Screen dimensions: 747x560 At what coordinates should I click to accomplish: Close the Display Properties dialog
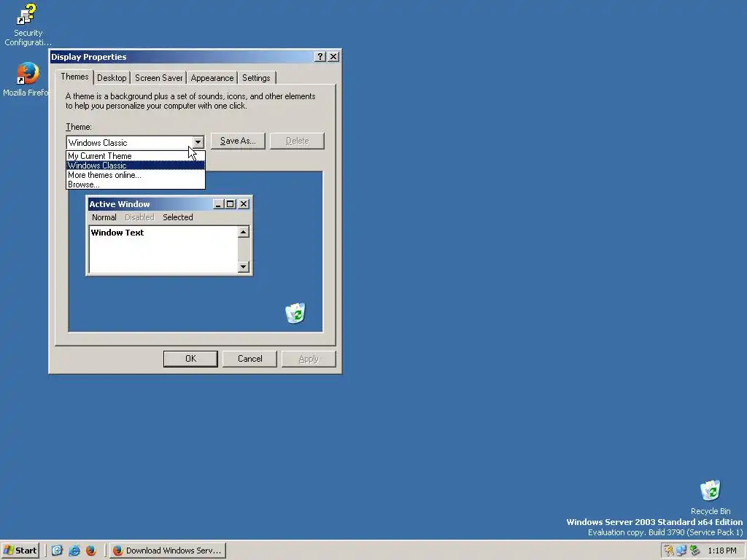333,57
